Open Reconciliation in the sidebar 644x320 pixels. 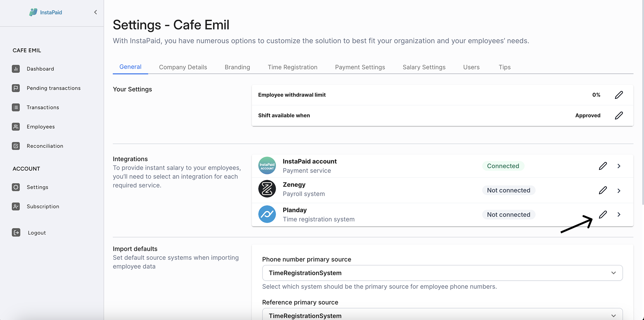click(x=45, y=146)
